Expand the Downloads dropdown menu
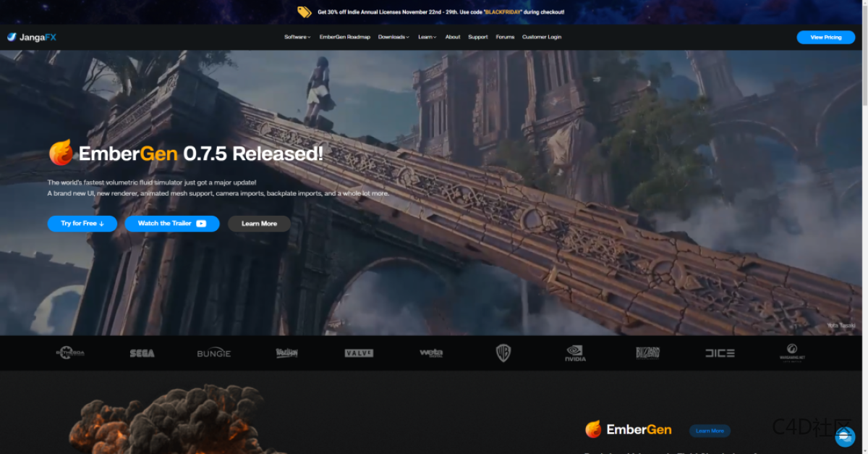The width and height of the screenshot is (868, 454). [x=393, y=37]
